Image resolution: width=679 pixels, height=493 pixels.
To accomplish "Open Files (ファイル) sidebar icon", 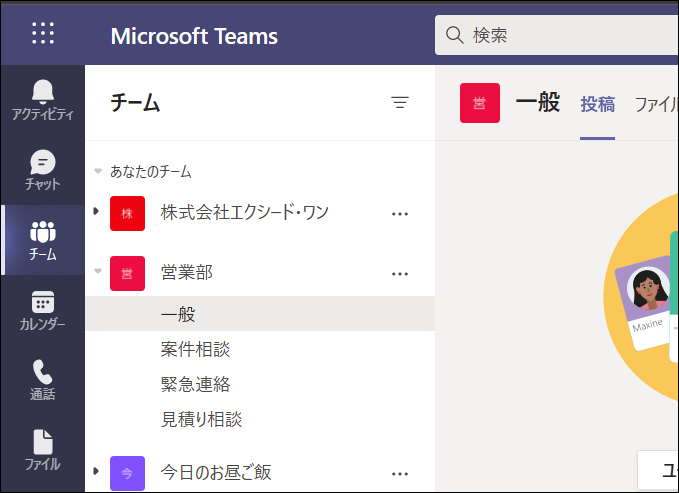I will click(x=43, y=451).
